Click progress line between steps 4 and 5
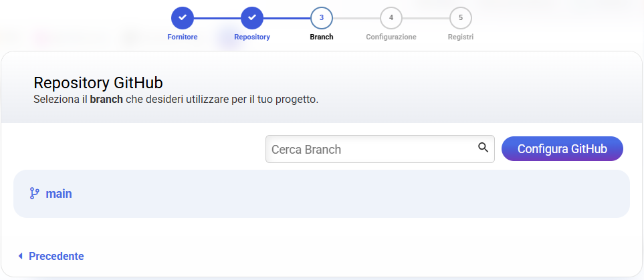Viewport: 644px width, 280px height. [426, 17]
